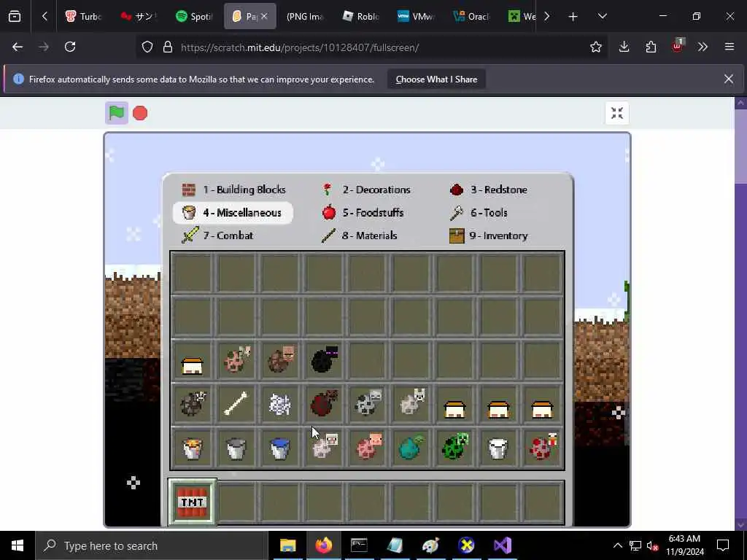
Task: Click the red stop button
Action: coord(140,113)
